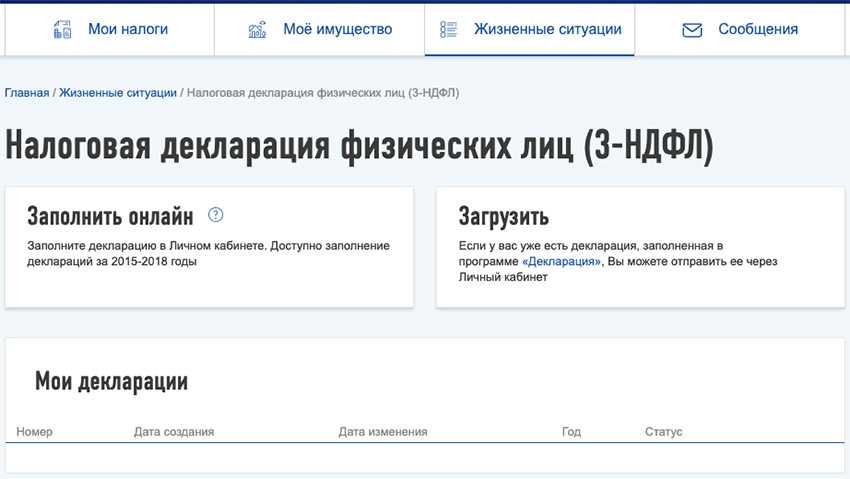850x479 pixels.
Task: Click the Статус column header
Action: coord(663,432)
